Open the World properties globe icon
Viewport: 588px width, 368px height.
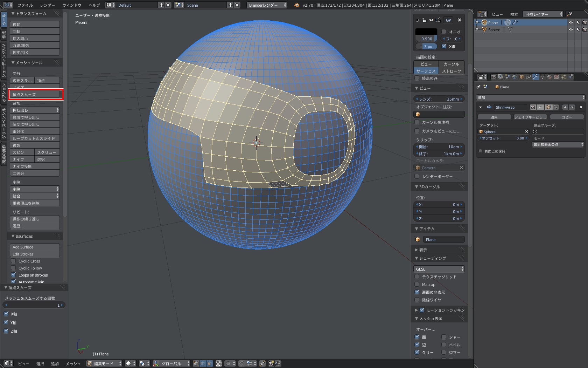point(514,77)
